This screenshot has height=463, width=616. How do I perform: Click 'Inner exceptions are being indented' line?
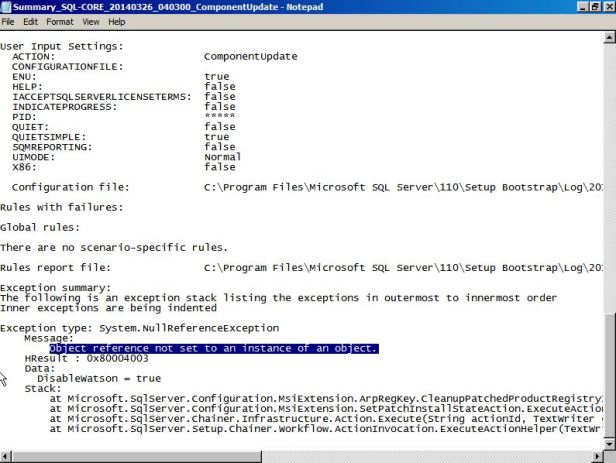point(108,308)
